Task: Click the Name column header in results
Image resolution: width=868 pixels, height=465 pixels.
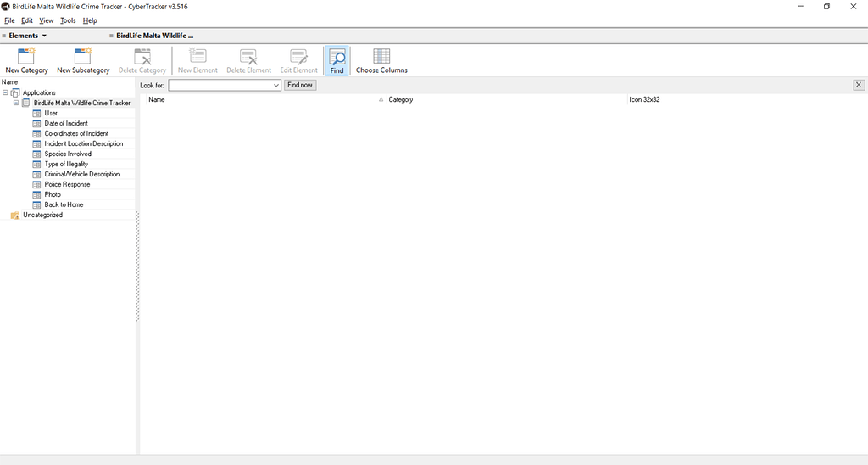Action: tap(265, 100)
